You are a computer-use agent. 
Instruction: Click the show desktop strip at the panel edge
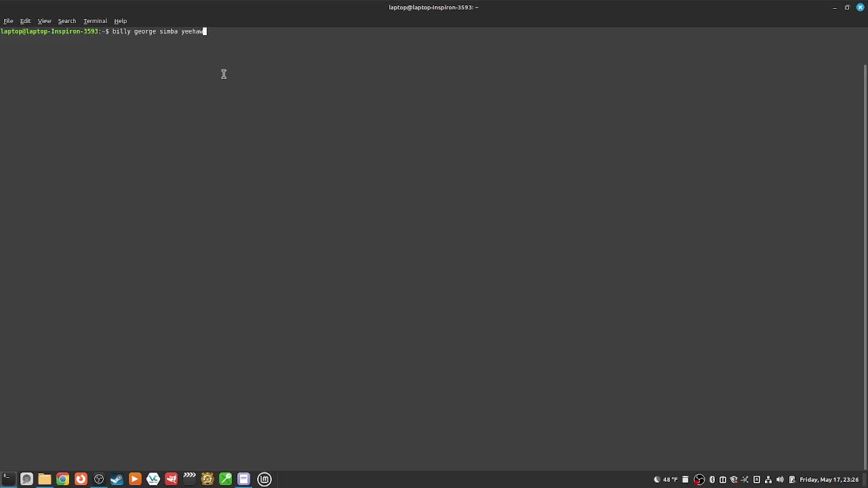(865, 480)
